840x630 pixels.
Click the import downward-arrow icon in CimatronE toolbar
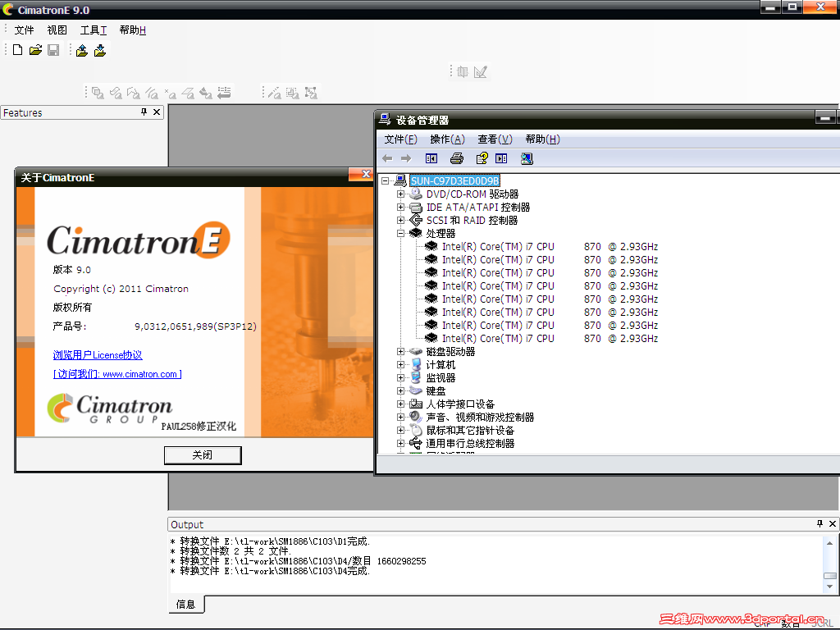pyautogui.click(x=99, y=50)
